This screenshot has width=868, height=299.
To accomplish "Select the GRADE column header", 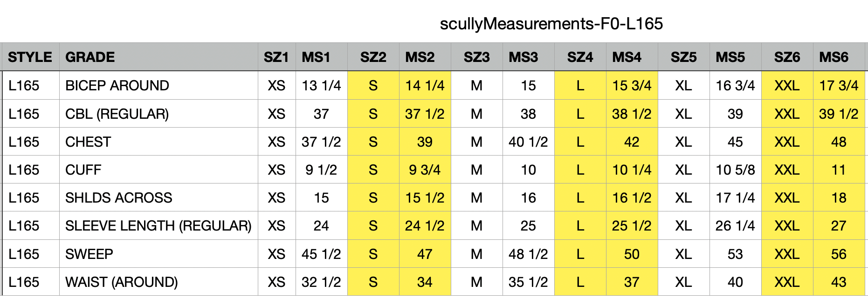I will (90, 57).
